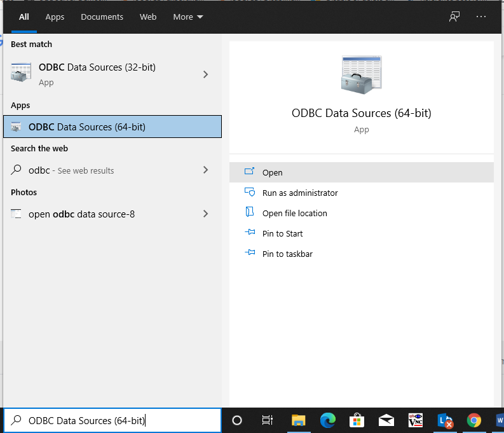Open the More filter dropdown
The width and height of the screenshot is (504, 433).
[x=188, y=17]
